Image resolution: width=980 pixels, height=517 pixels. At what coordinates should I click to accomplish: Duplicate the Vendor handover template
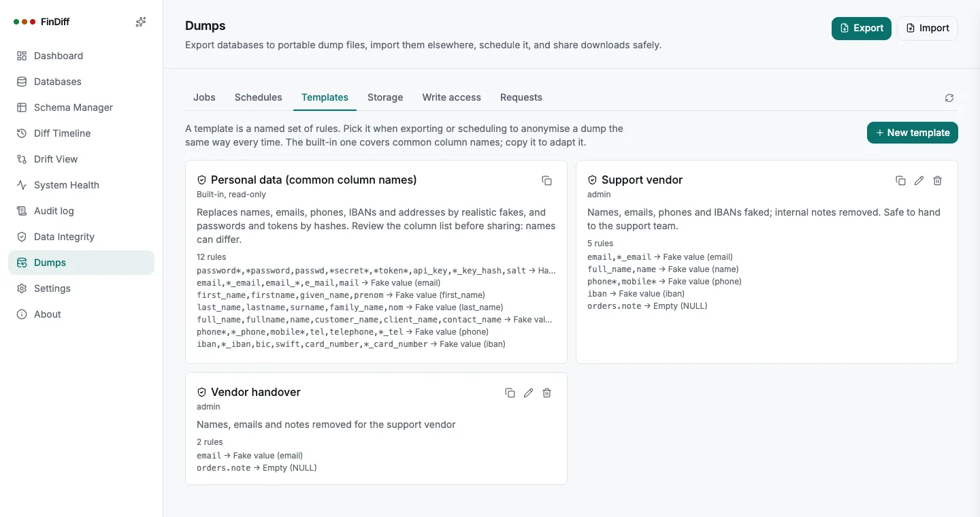[510, 393]
